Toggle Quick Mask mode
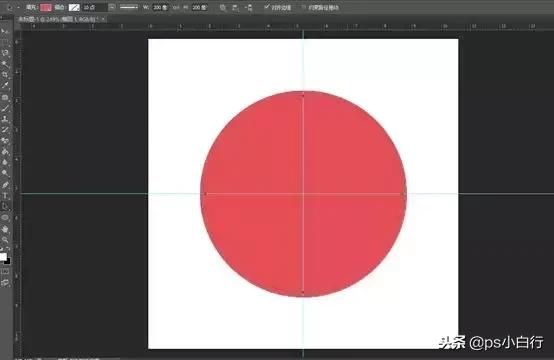Viewport: 554px width, 360px height. tap(5, 271)
